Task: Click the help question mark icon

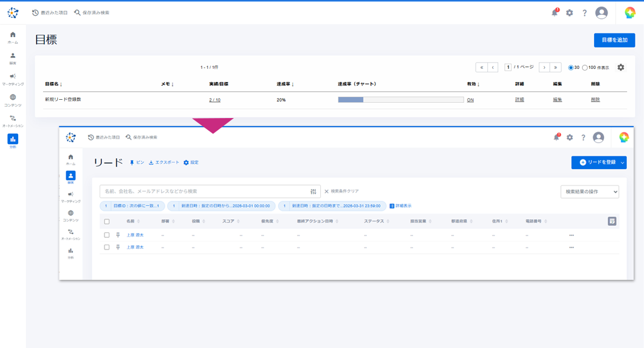Action: pos(584,13)
